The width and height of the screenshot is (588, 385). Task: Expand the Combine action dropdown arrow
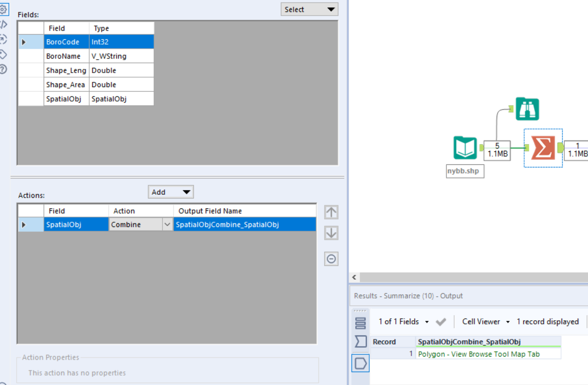tap(167, 224)
